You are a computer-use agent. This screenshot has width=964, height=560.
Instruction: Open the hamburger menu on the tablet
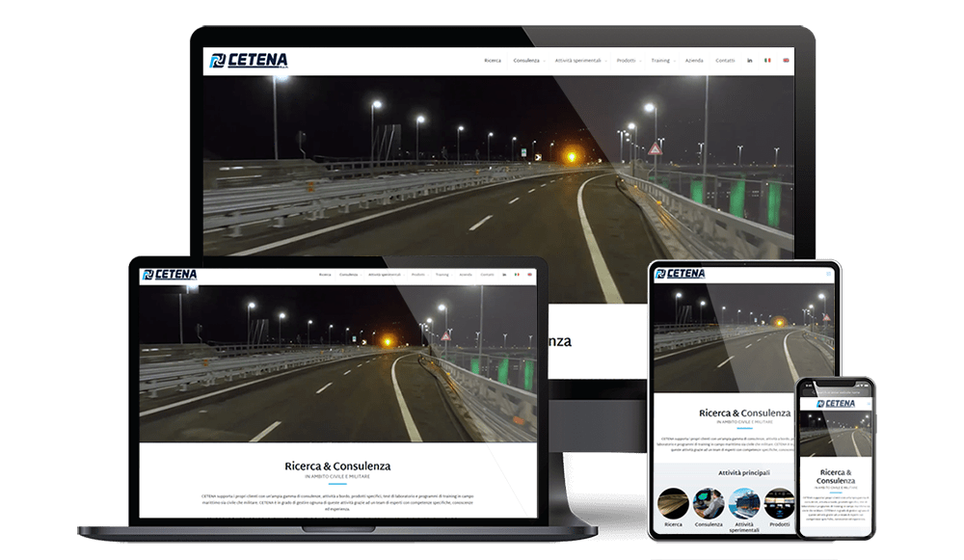click(827, 274)
